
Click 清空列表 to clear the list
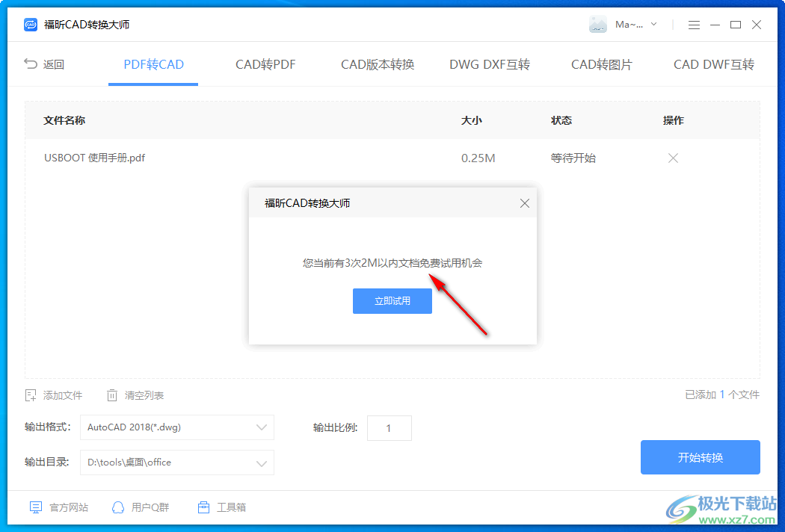pyautogui.click(x=135, y=395)
